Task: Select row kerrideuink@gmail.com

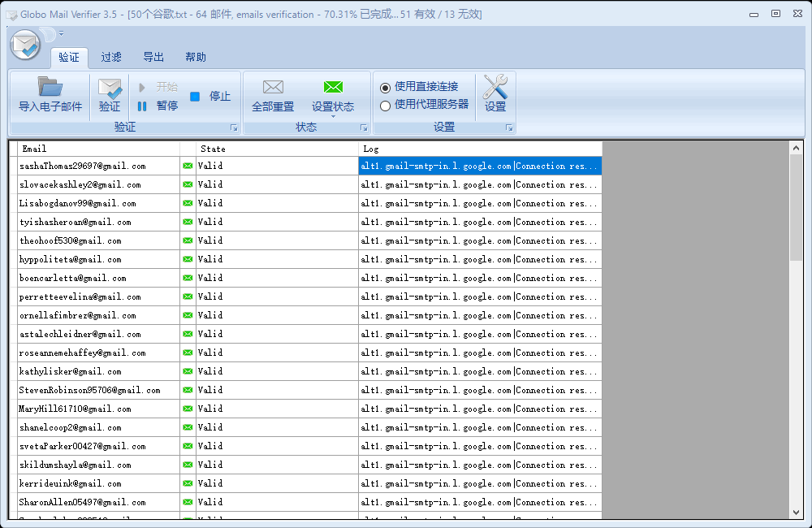Action: pyautogui.click(x=305, y=483)
